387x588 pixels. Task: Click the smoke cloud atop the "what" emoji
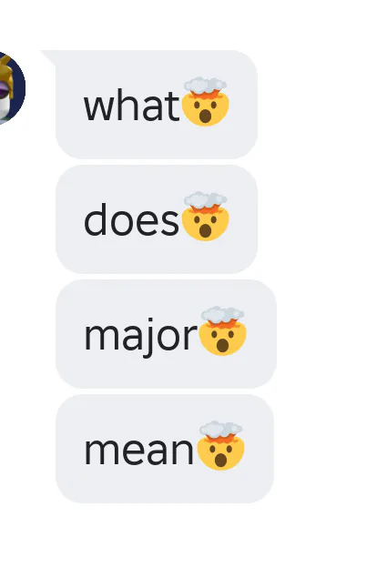(x=206, y=86)
